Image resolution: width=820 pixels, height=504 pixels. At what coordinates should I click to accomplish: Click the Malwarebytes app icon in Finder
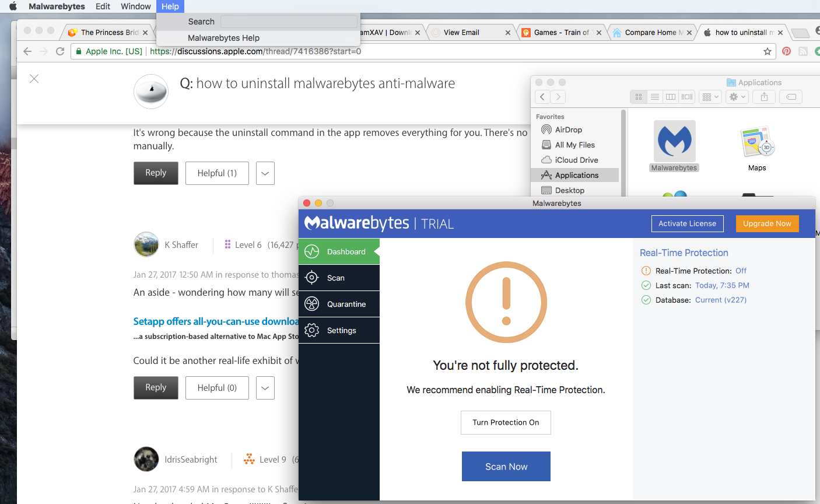coord(674,141)
